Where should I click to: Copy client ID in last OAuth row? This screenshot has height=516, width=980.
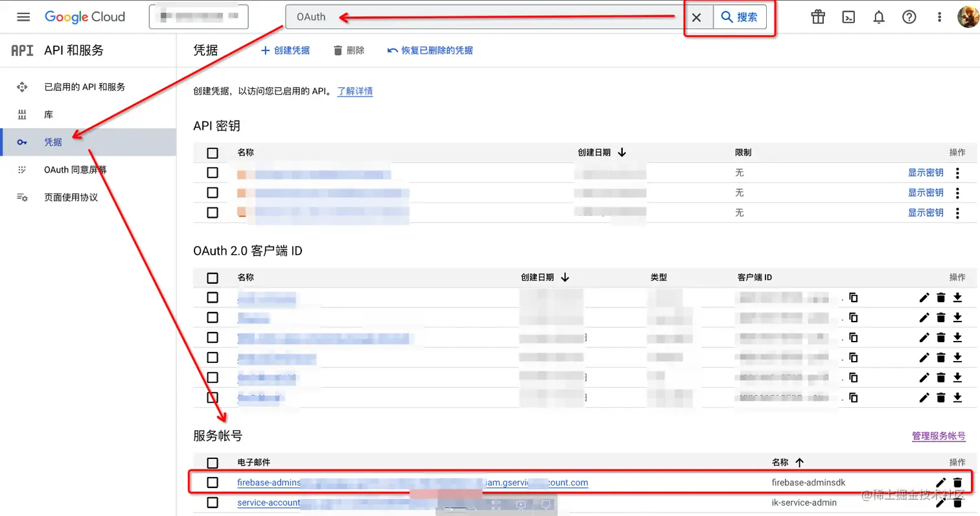coord(854,397)
